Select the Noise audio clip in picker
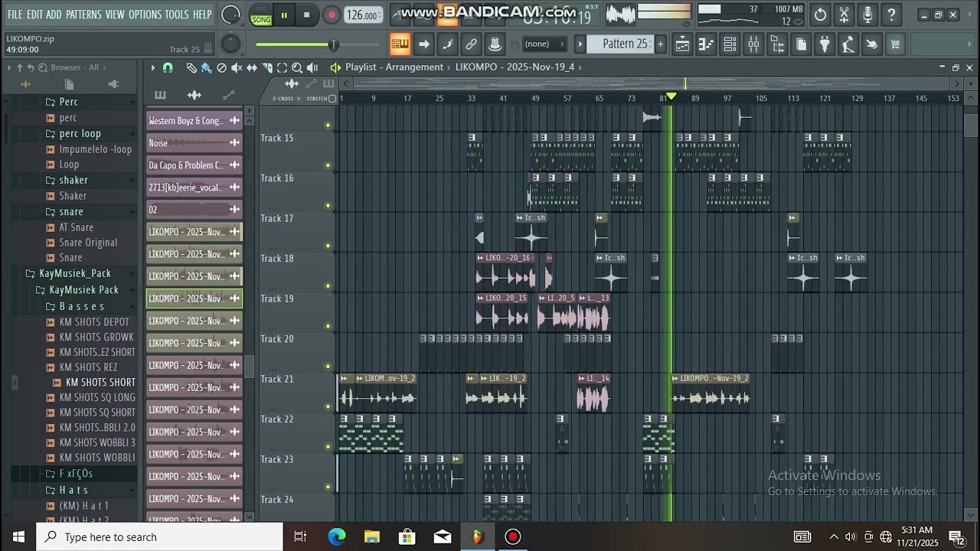980x551 pixels. [194, 143]
